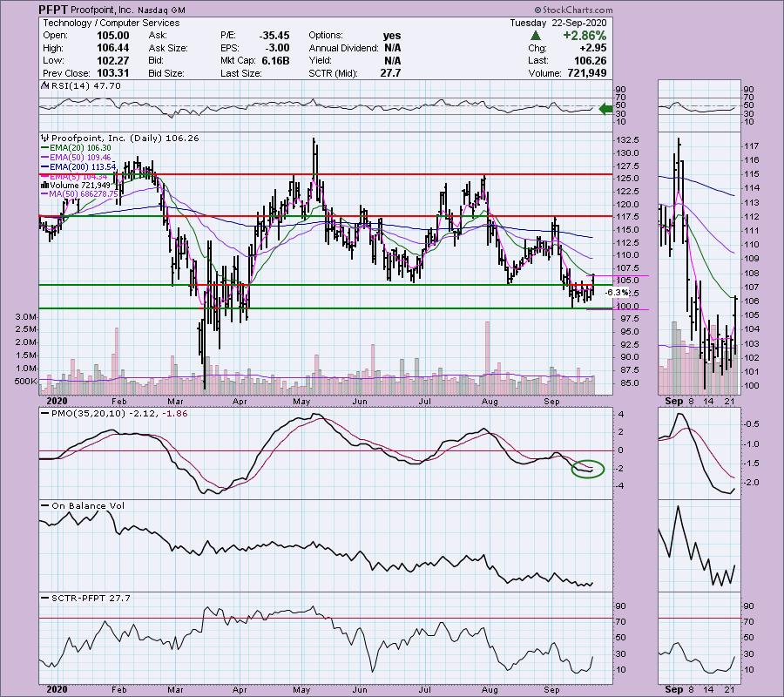Click the Chg +2.95 value
Viewport: 784px width, 697px height.
pyautogui.click(x=593, y=48)
